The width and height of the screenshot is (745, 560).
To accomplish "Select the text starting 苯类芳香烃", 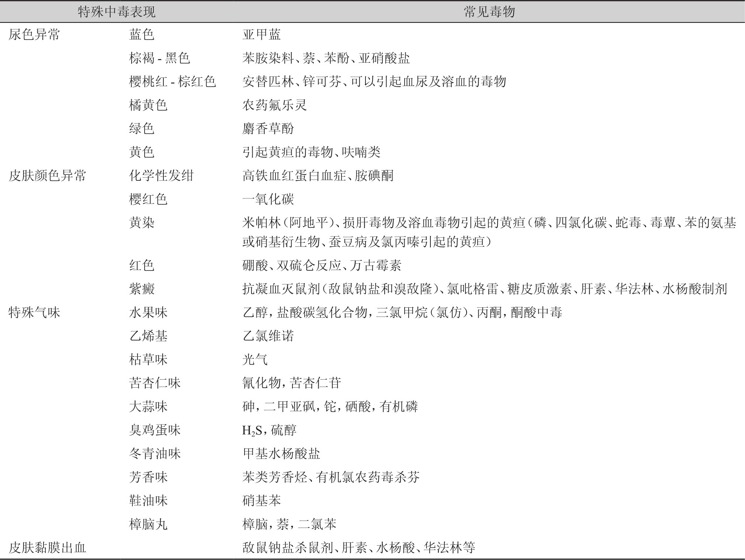I will click(x=331, y=477).
